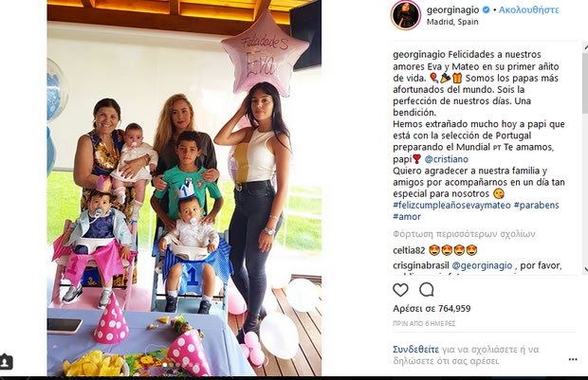Open the #parabens hashtag

pos(536,206)
